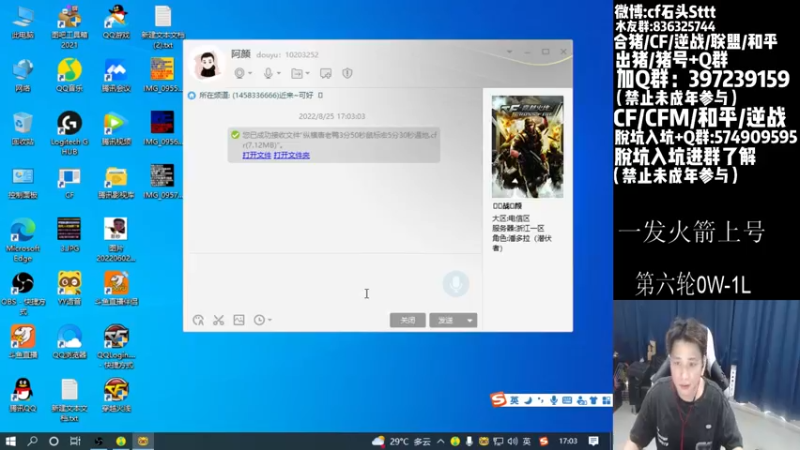This screenshot has height=450, width=800.
Task: Click 发送 send button
Action: [445, 320]
